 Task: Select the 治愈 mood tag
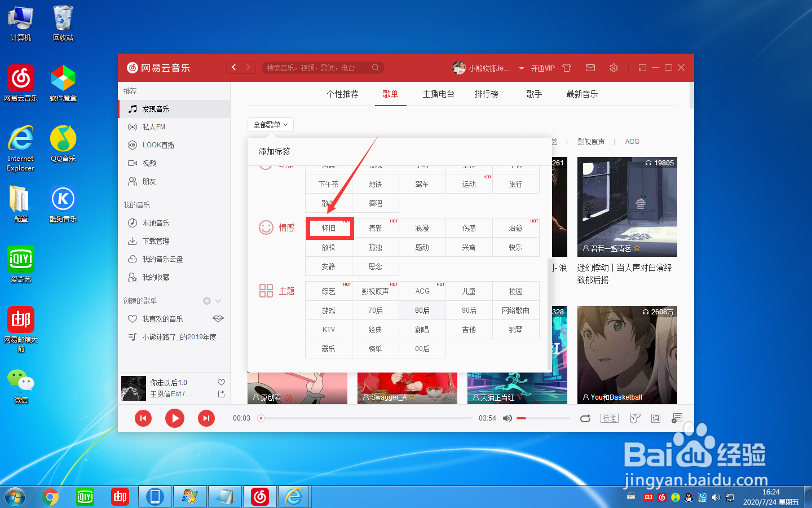516,228
